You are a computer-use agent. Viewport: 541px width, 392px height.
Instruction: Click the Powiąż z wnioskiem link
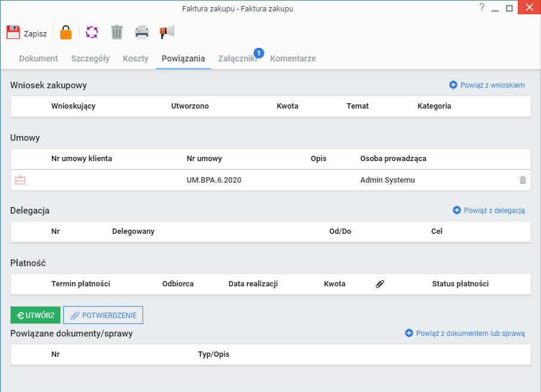pos(487,85)
